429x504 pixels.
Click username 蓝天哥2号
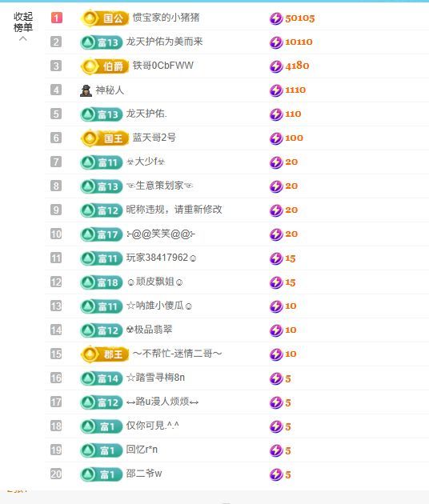click(154, 138)
